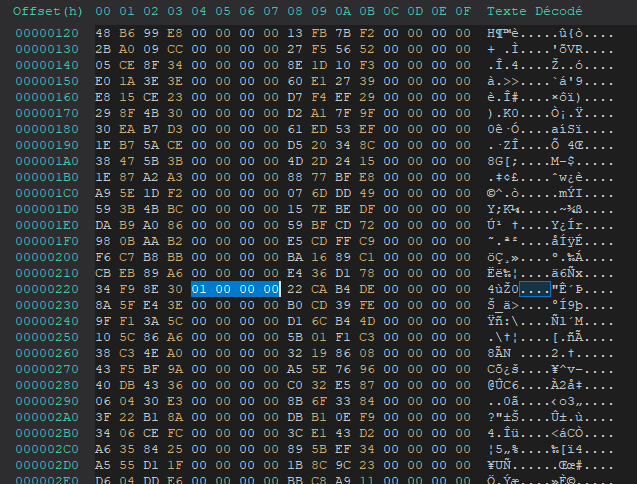
Task: Select byte CA in row 00000220
Action: [x=319, y=289]
